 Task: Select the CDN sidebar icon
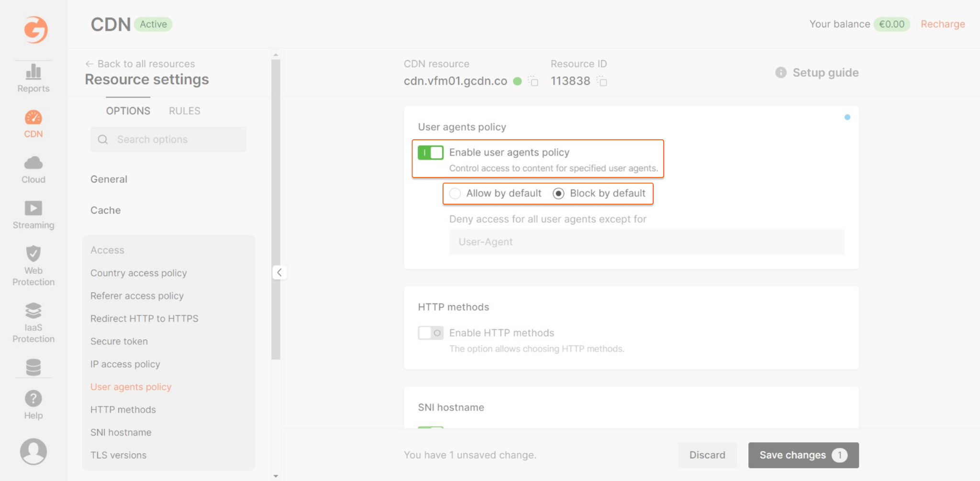[33, 123]
